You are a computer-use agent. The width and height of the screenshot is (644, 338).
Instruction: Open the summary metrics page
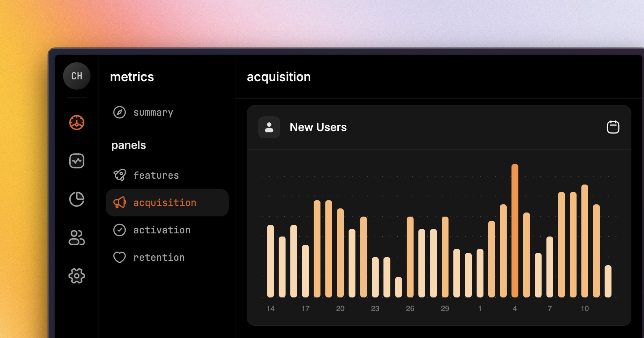(x=153, y=112)
